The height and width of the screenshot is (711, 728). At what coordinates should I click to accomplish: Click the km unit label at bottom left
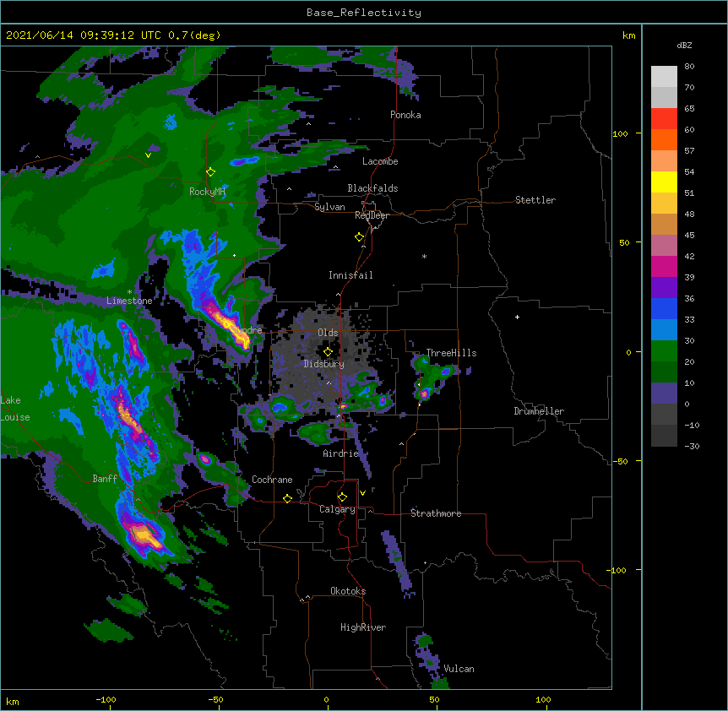pos(13,701)
